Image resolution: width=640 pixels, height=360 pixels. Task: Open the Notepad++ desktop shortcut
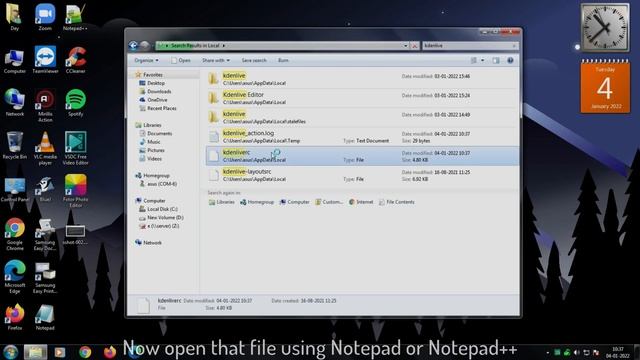pyautogui.click(x=75, y=17)
